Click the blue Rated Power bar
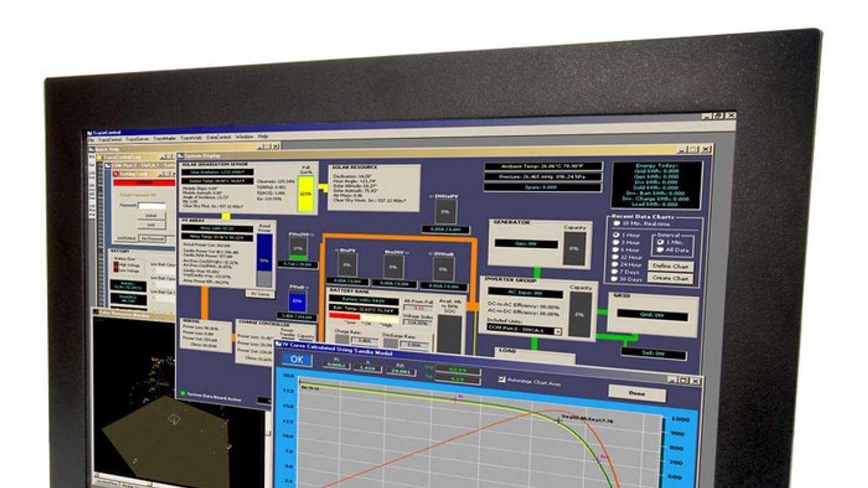The width and height of the screenshot is (868, 488). (x=264, y=261)
